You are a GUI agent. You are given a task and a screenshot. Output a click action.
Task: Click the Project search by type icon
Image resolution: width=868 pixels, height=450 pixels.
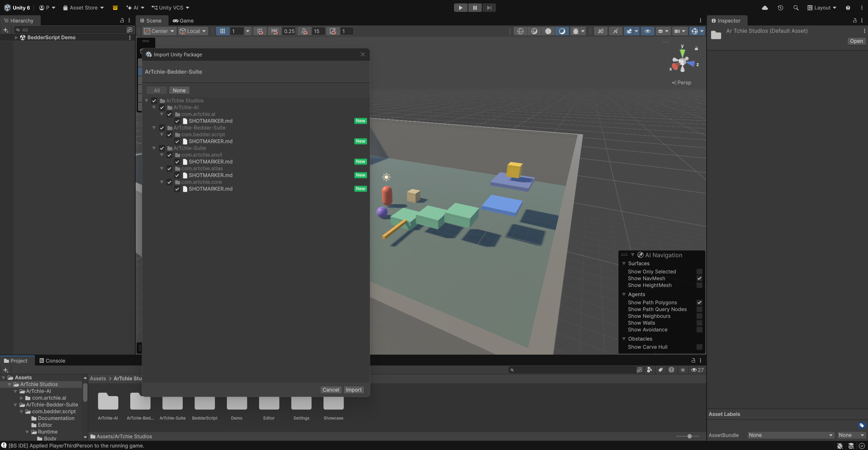[x=650, y=370]
